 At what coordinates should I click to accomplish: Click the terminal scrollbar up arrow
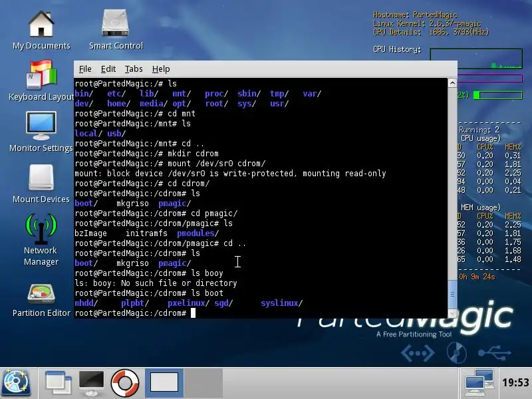pos(452,82)
